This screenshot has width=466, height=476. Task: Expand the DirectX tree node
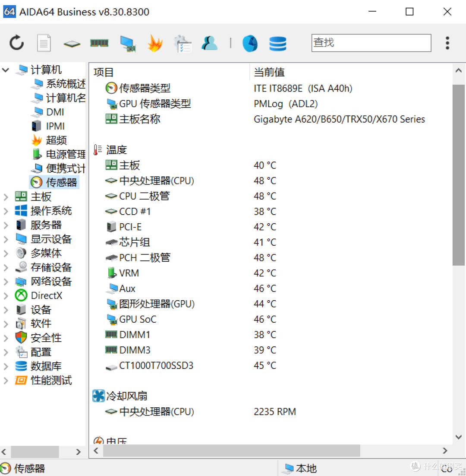coord(6,296)
